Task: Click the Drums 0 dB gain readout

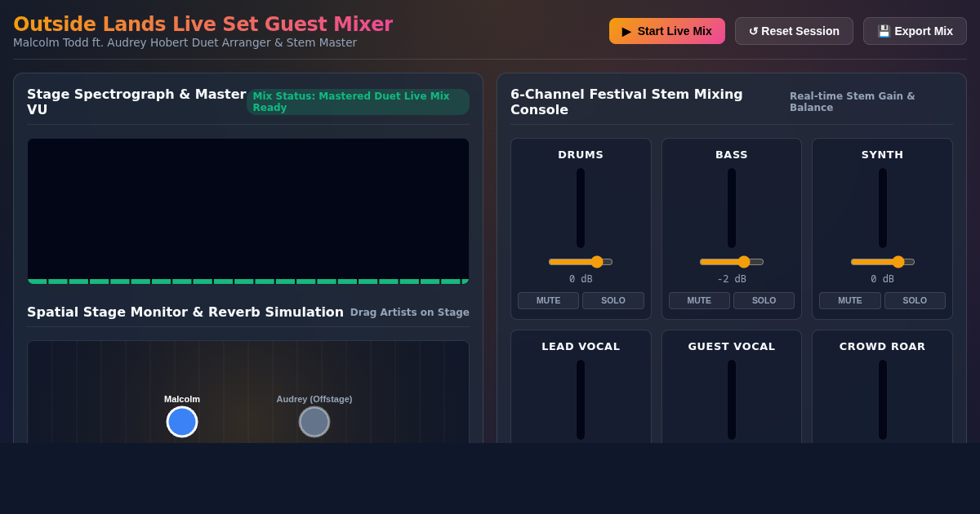Action: pyautogui.click(x=581, y=279)
